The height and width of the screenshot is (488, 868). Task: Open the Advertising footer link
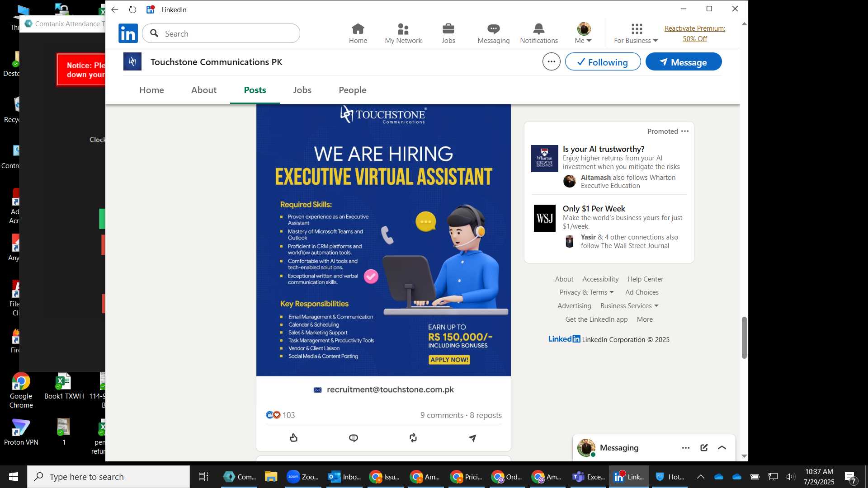(x=574, y=306)
